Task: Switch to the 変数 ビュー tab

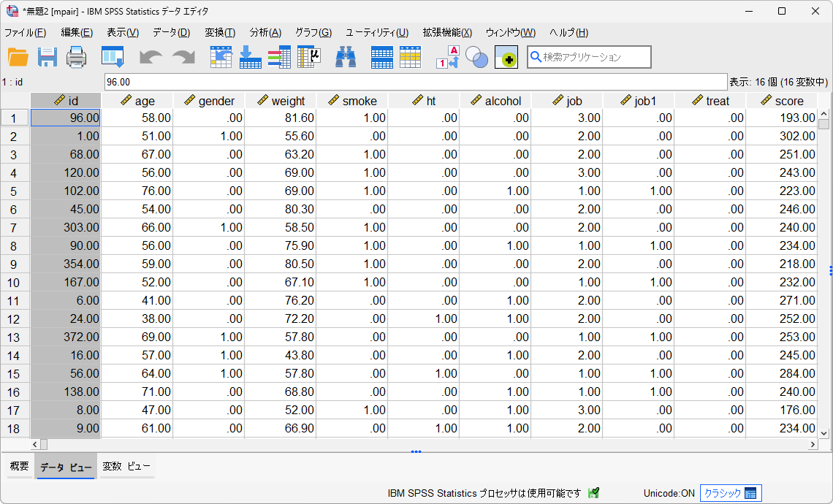Action: [x=126, y=466]
